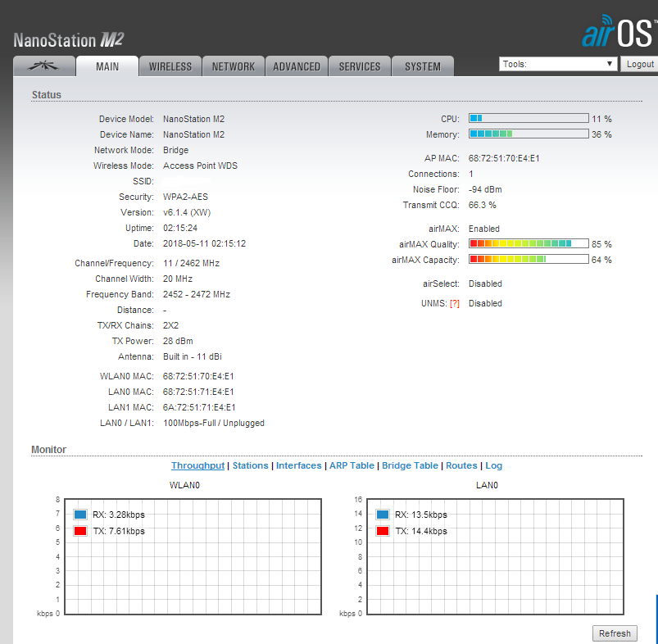
Task: Click the Network Mode value Bridge
Action: pyautogui.click(x=176, y=150)
